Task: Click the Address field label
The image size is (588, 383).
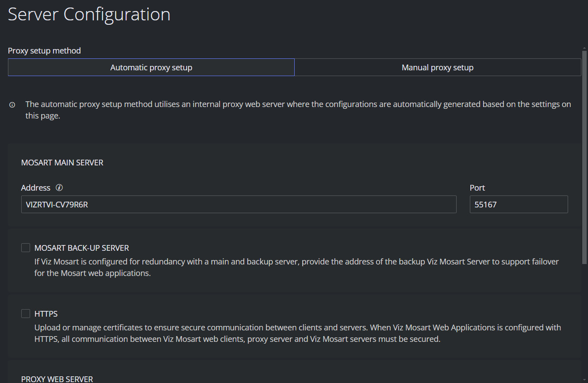Action: pyautogui.click(x=36, y=188)
